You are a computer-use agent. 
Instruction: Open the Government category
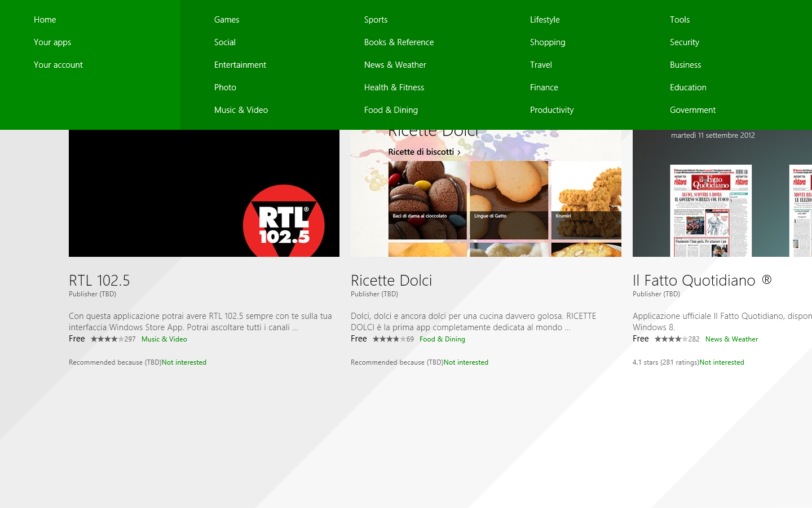click(x=692, y=110)
